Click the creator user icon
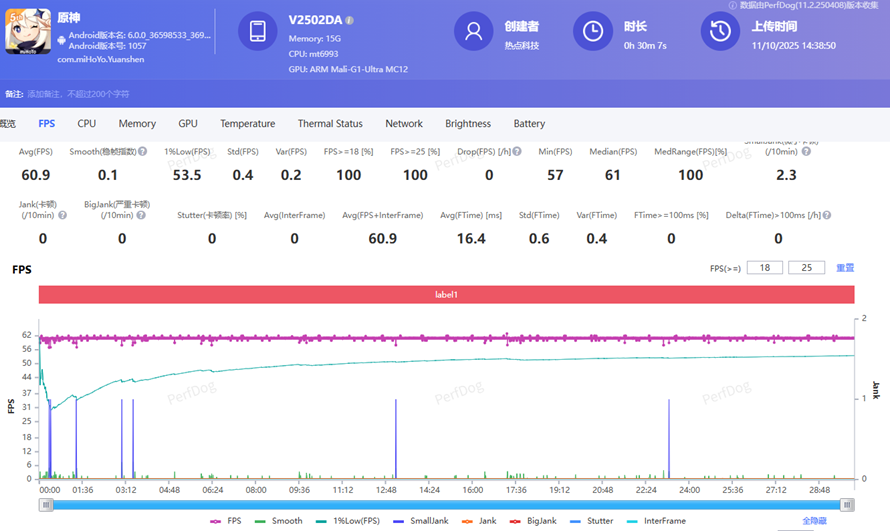Screen dimensions: 890x531 point(474,31)
